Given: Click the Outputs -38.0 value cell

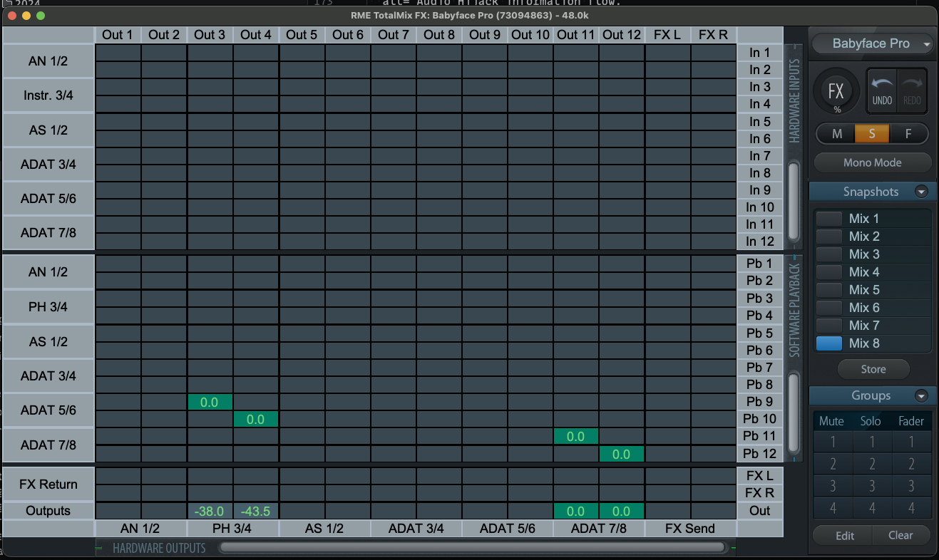Looking at the screenshot, I should (210, 511).
